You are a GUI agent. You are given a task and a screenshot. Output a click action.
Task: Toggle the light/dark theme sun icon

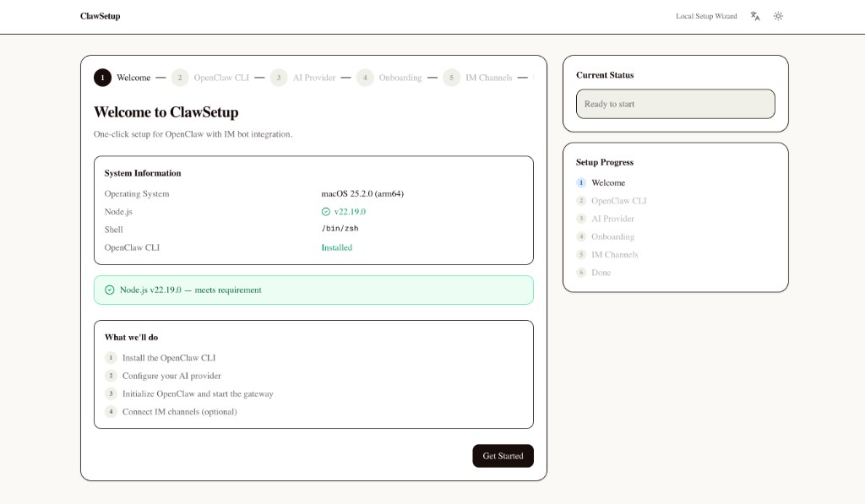click(x=778, y=16)
